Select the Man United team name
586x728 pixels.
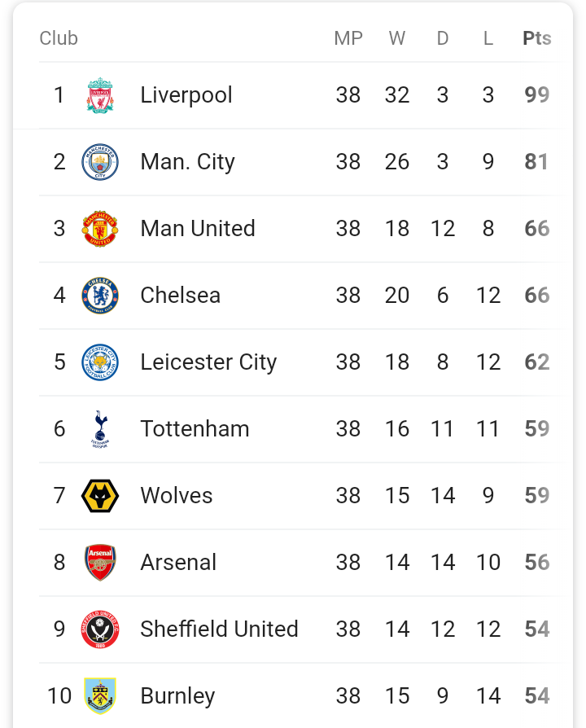(x=198, y=229)
